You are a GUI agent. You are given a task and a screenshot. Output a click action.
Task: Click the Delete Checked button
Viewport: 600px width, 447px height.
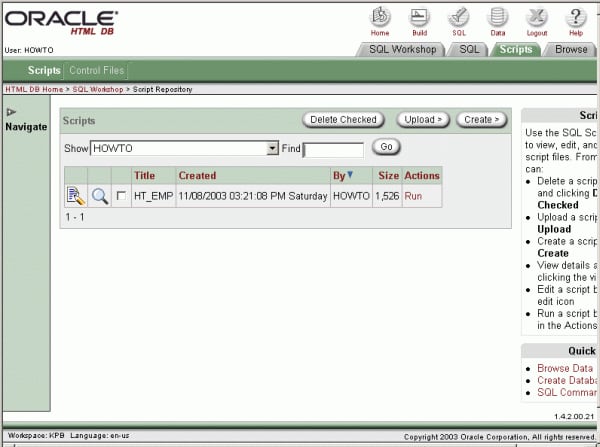(x=343, y=120)
